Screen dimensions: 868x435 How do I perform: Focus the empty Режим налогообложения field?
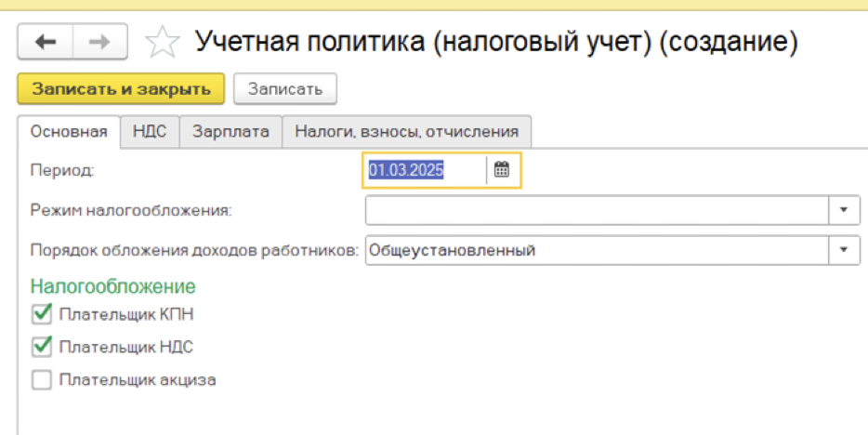coord(597,210)
